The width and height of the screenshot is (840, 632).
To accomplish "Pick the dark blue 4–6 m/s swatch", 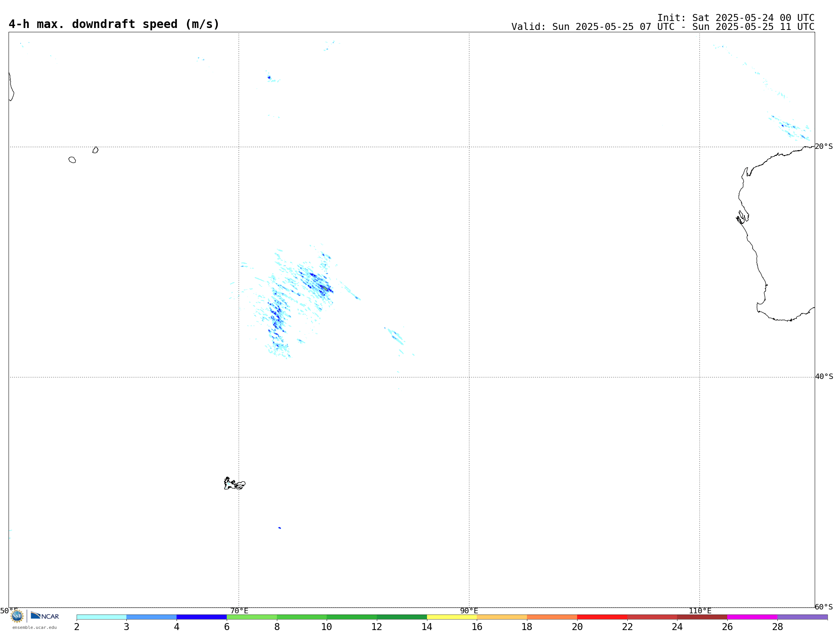I will (x=201, y=617).
